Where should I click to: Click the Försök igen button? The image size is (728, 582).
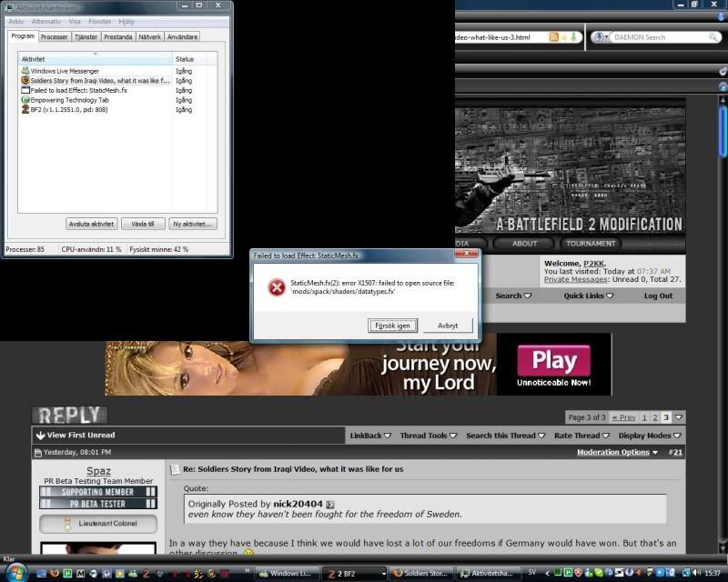pos(394,325)
